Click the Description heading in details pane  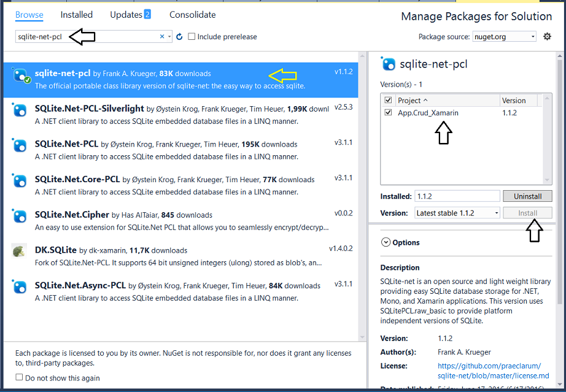[x=400, y=267]
